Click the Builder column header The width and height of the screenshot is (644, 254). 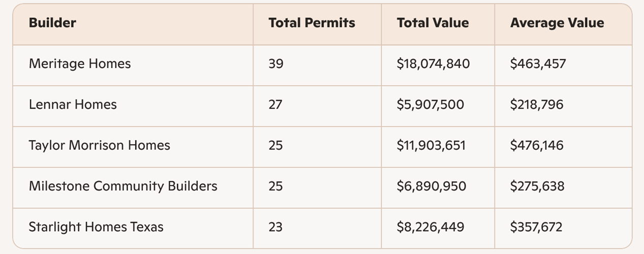(x=52, y=23)
